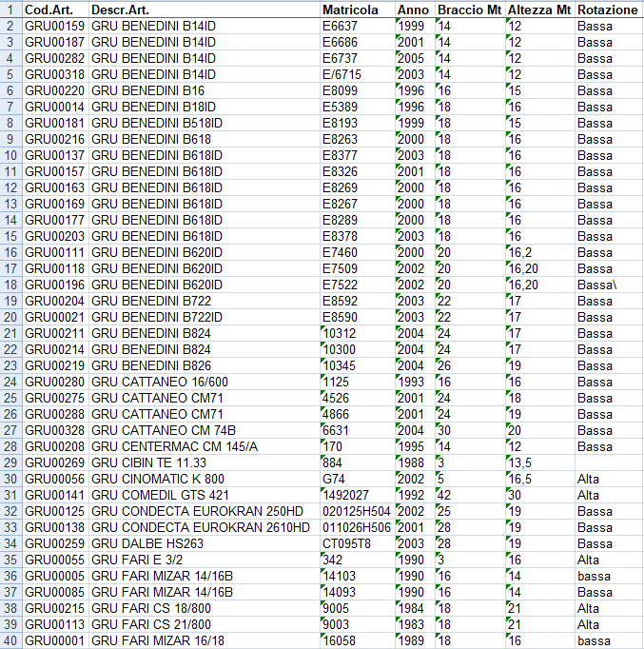
Task: Select anno cell 2005
Action: pos(415,58)
